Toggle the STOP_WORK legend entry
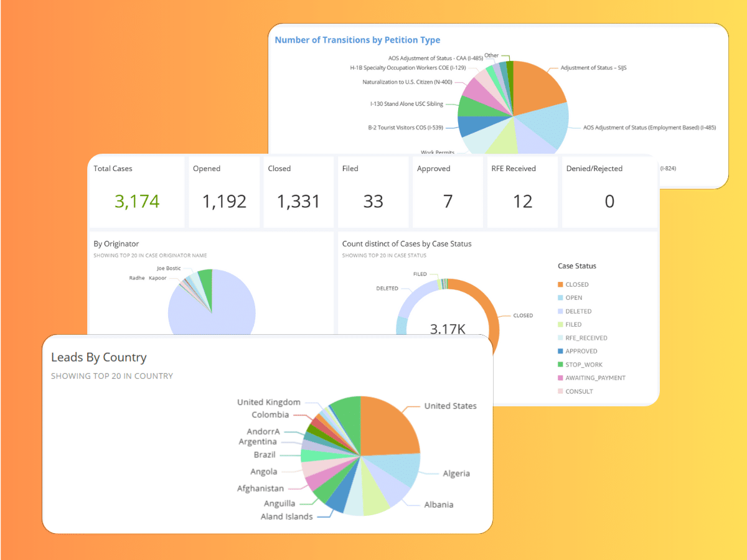 (x=583, y=365)
